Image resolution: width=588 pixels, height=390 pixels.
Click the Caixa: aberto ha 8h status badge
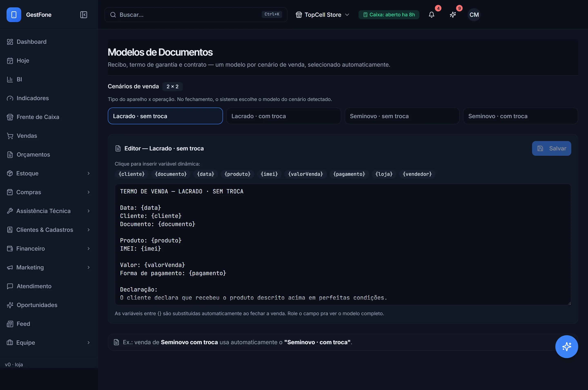389,15
